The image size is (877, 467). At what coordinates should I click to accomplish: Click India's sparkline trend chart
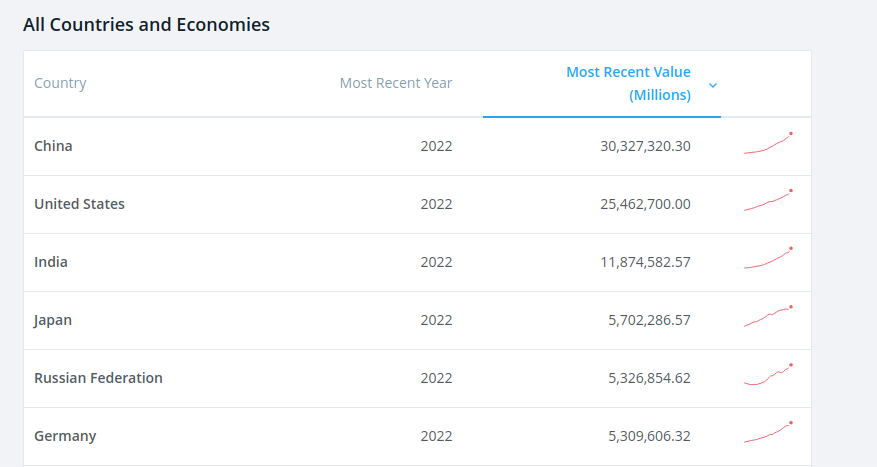click(x=768, y=260)
